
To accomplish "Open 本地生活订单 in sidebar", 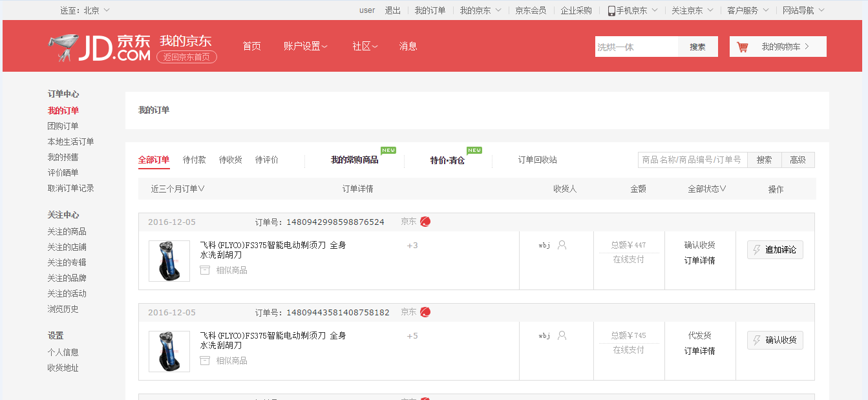I will pos(70,142).
